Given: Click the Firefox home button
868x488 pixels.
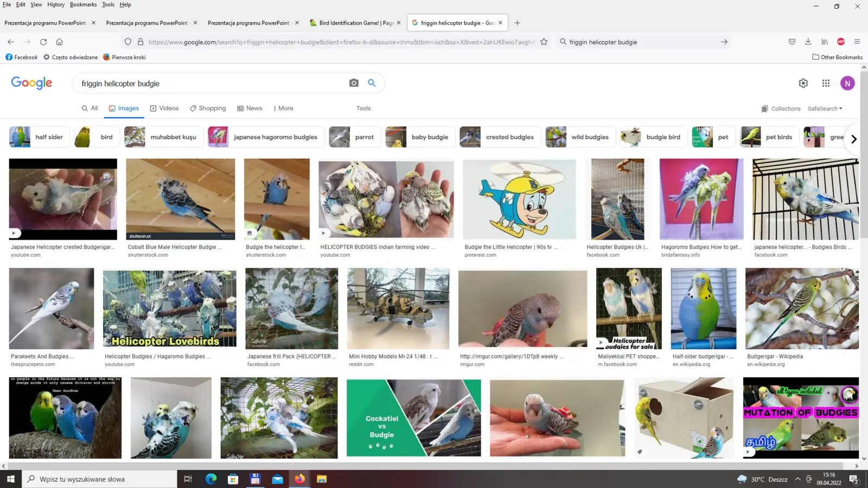Looking at the screenshot, I should coord(60,42).
